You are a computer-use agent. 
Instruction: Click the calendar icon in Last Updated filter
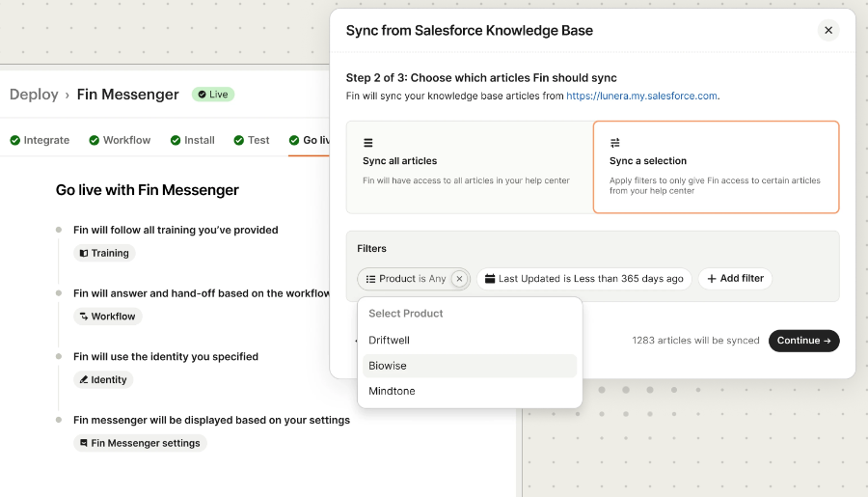click(490, 279)
